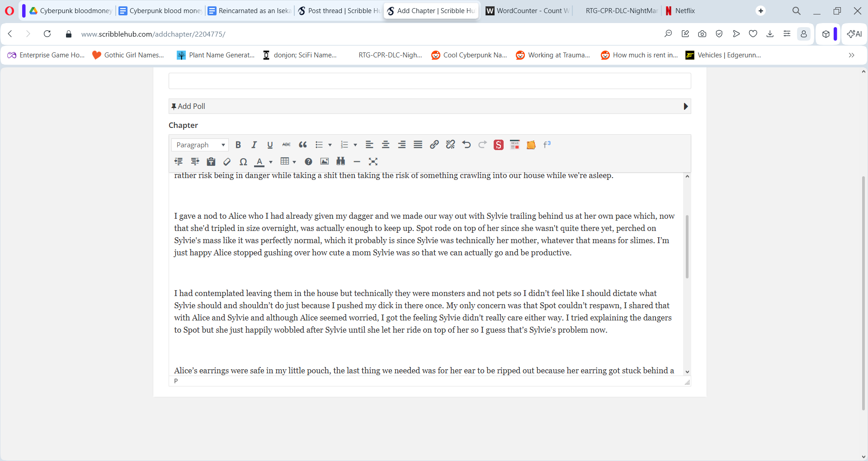This screenshot has height=461, width=868.
Task: Toggle bold formatting in the editor
Action: tap(238, 145)
